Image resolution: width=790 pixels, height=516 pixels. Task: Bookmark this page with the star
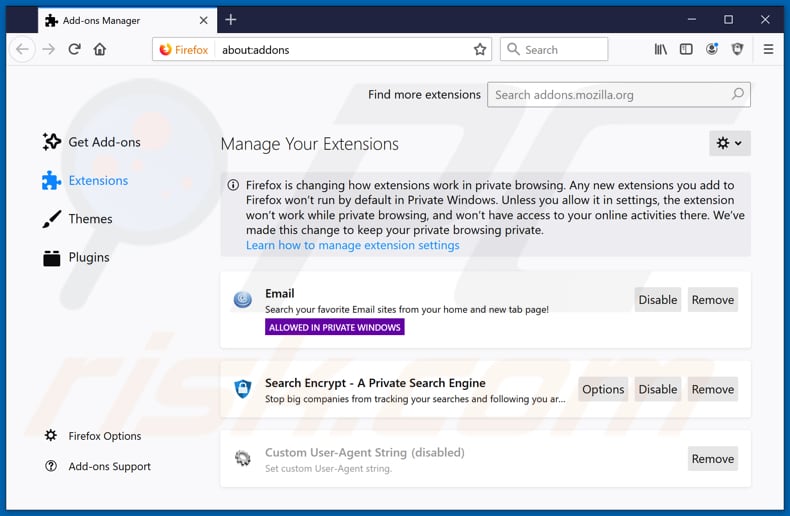click(x=480, y=49)
